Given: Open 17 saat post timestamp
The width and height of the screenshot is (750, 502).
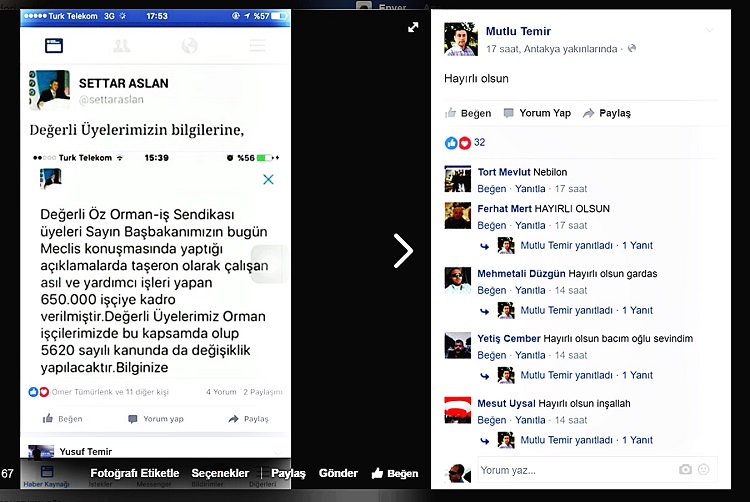Looking at the screenshot, I should [503, 49].
